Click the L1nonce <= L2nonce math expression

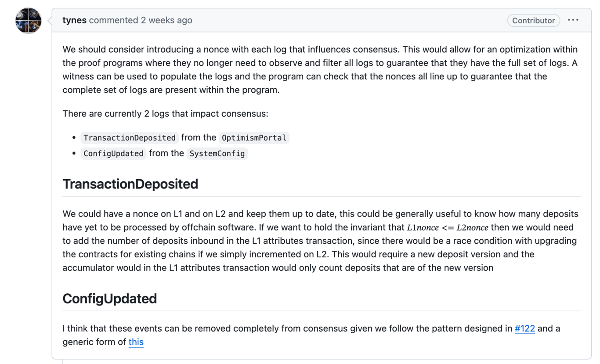click(448, 227)
